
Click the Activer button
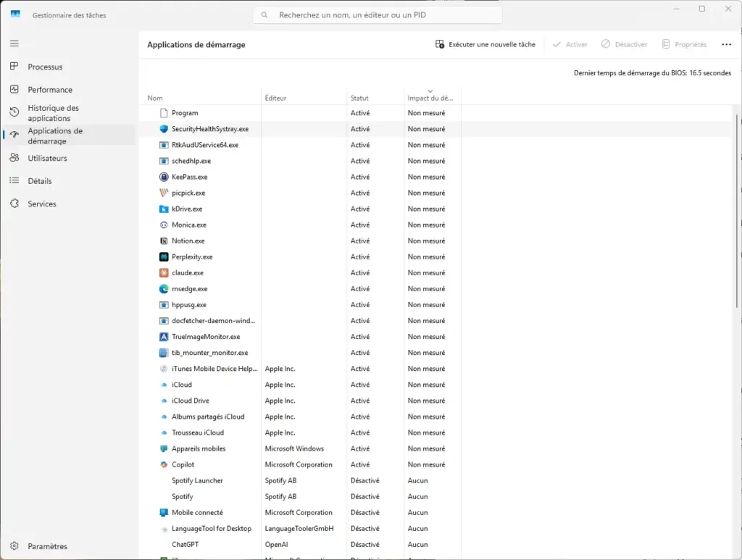coord(570,44)
